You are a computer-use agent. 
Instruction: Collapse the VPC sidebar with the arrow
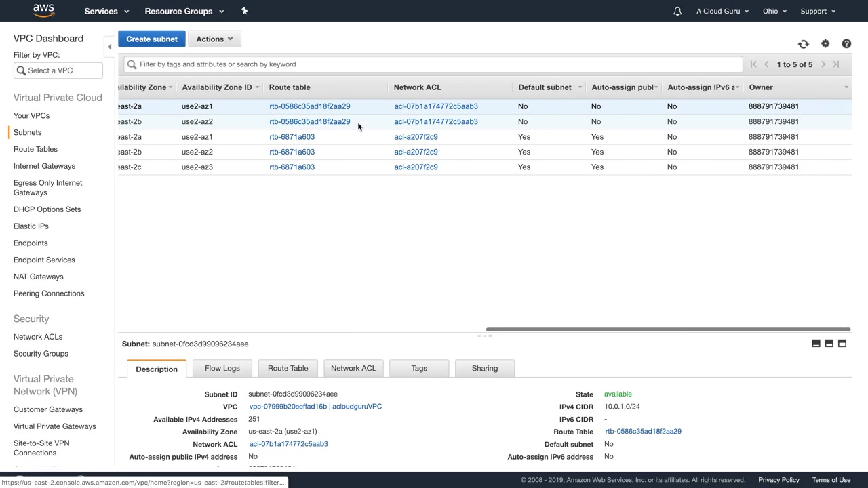click(109, 47)
